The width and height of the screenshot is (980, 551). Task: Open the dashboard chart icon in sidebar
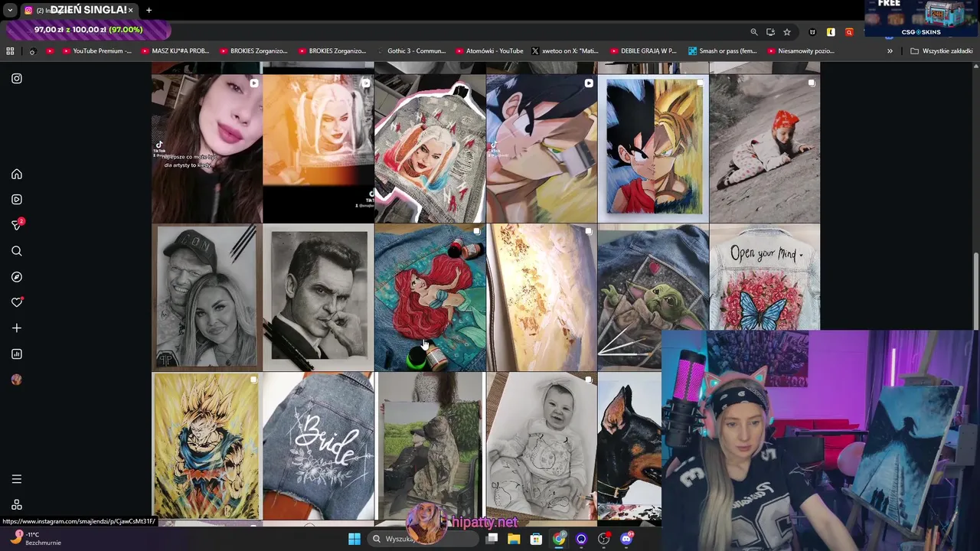tap(16, 354)
